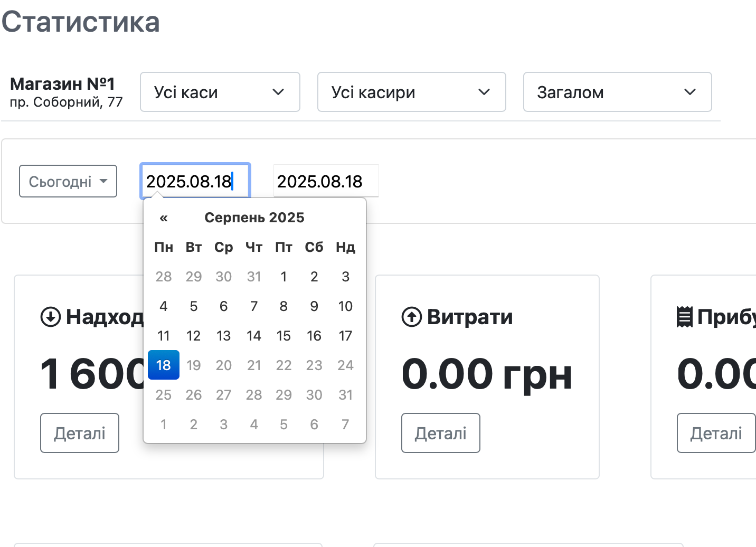Open Деталі under Витрати card
Image resolution: width=756 pixels, height=547 pixels.
pyautogui.click(x=441, y=433)
